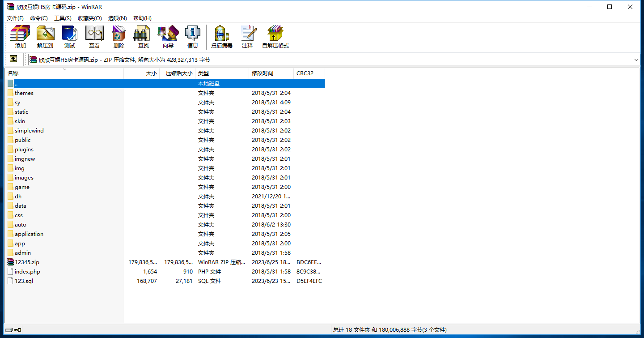Select the 12345.zip file entry
The image size is (644, 338).
pyautogui.click(x=27, y=262)
